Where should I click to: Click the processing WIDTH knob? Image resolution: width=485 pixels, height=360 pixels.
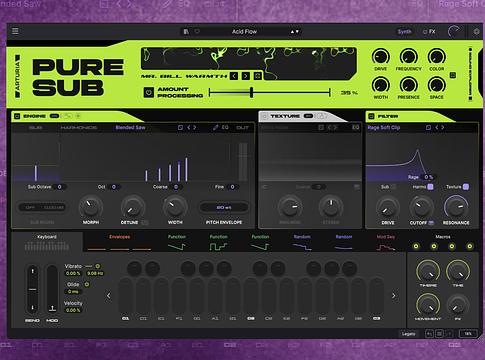coord(380,85)
